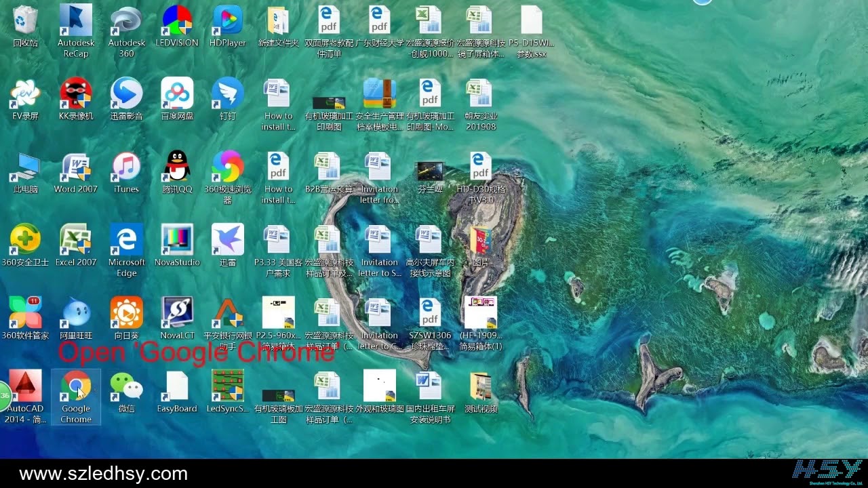This screenshot has height=488, width=868.
Task: Launch the AutoCAD 2014 shortcut
Action: point(25,397)
